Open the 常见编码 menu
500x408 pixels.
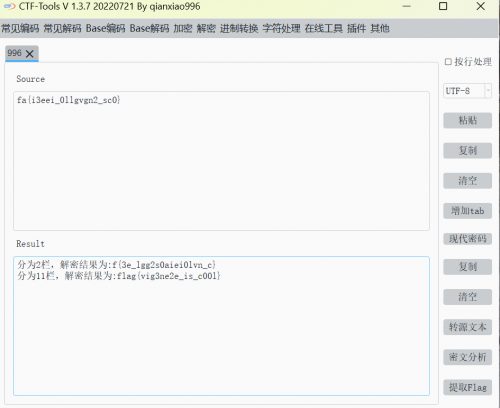[20, 28]
